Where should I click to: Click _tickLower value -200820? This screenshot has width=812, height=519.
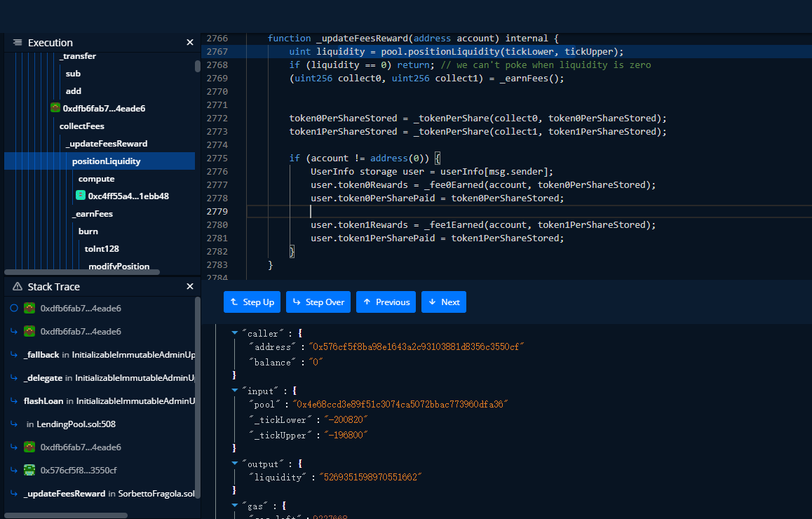(x=346, y=420)
